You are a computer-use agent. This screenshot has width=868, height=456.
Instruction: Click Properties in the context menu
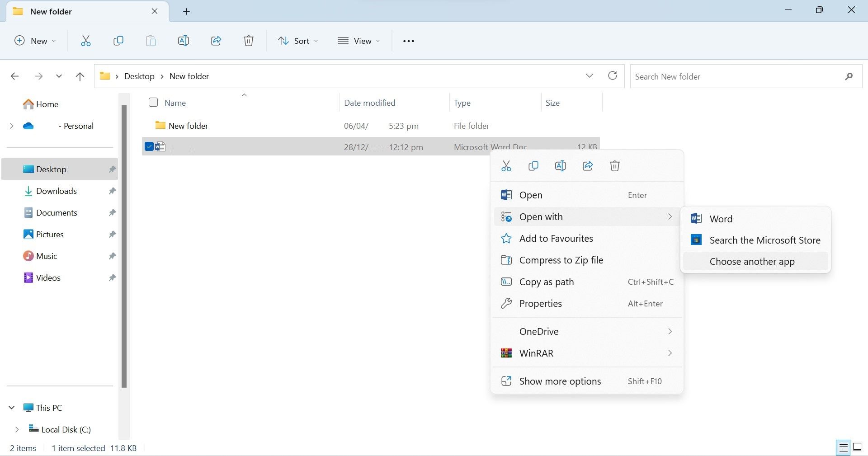tap(587, 304)
